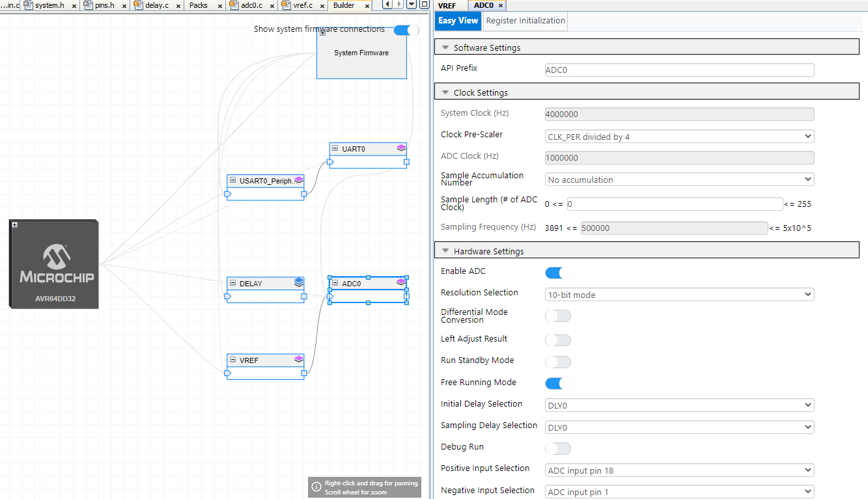868x499 pixels.
Task: Switch to the Packs tab
Action: click(x=199, y=5)
